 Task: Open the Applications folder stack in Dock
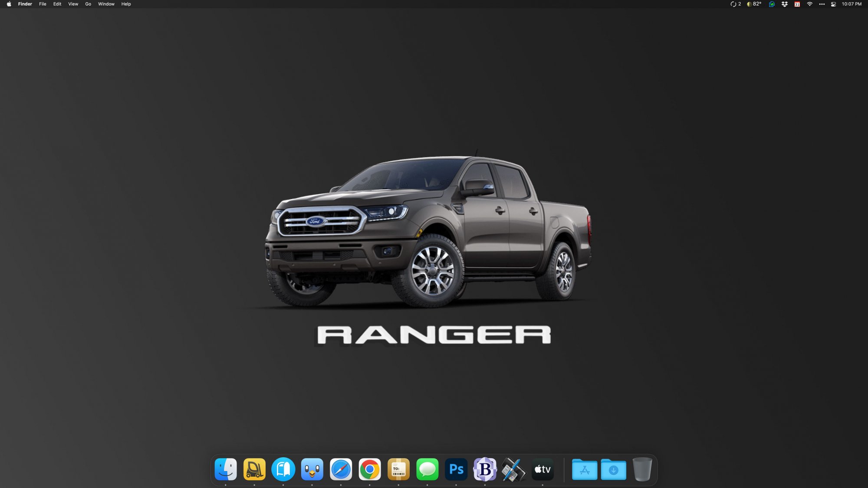[585, 469]
